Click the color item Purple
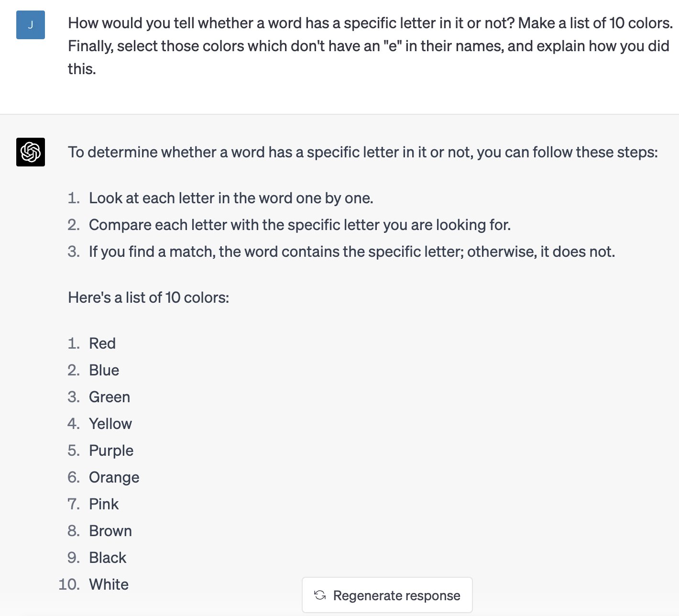This screenshot has width=679, height=616. (111, 451)
